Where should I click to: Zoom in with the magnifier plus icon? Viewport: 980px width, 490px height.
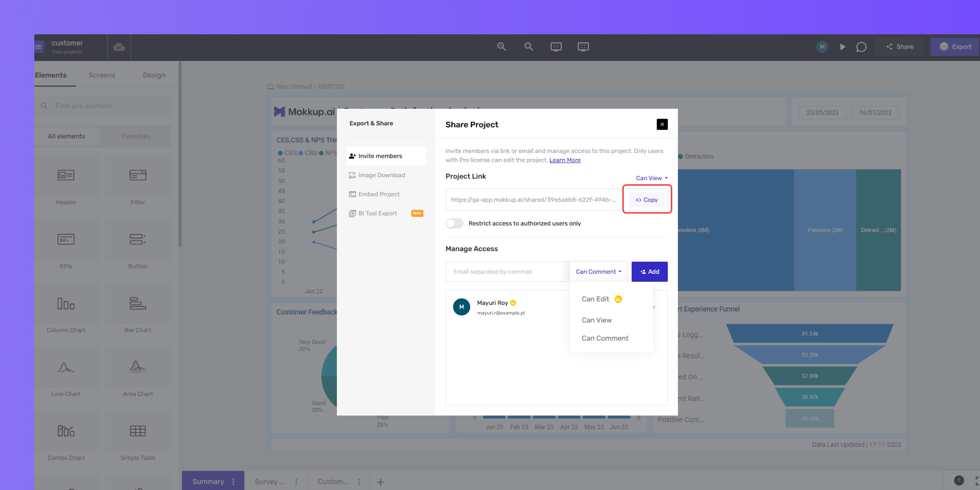click(502, 47)
